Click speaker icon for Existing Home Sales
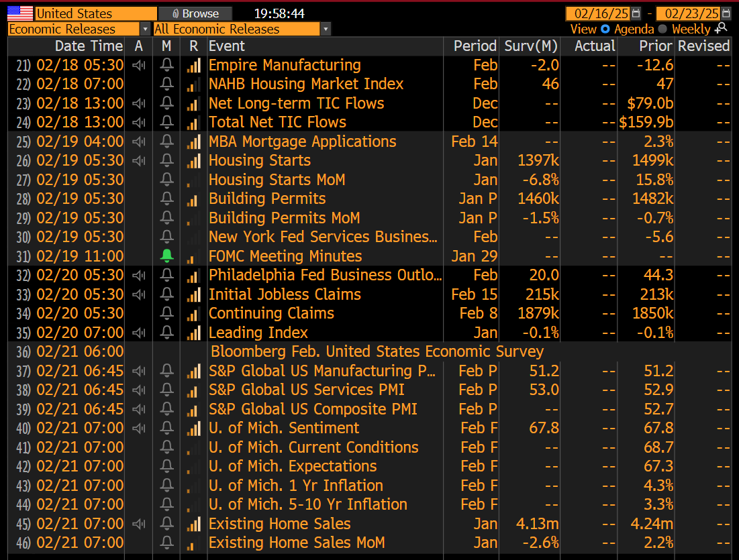 138,524
